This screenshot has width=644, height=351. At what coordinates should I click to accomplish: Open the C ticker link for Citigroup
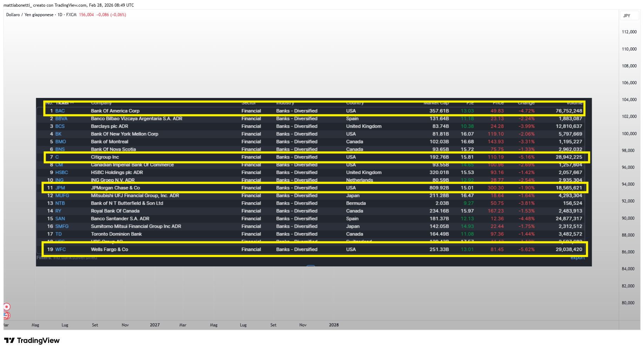click(x=57, y=157)
